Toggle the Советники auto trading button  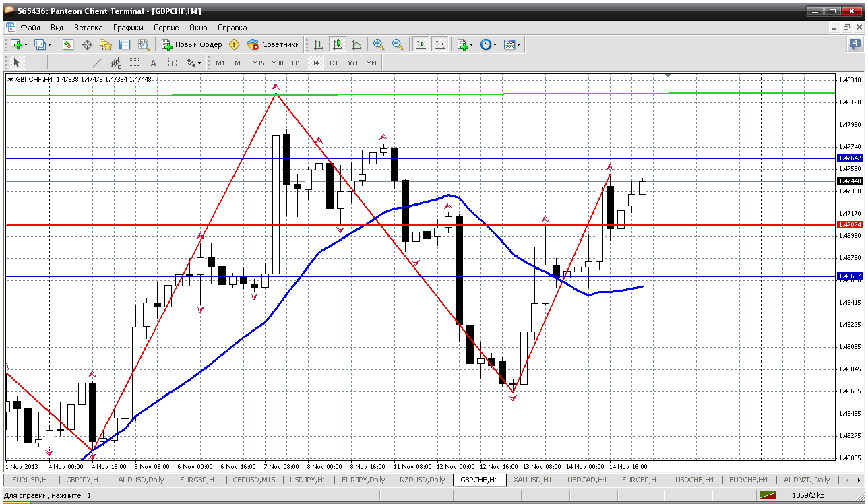tap(274, 44)
